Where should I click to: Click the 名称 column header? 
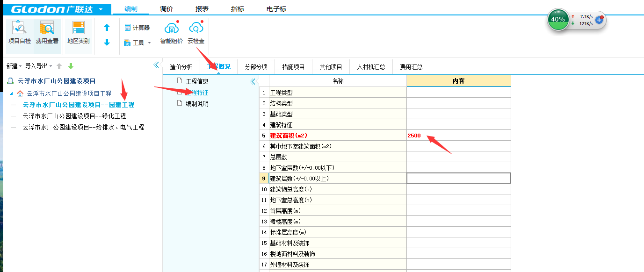pyautogui.click(x=338, y=81)
